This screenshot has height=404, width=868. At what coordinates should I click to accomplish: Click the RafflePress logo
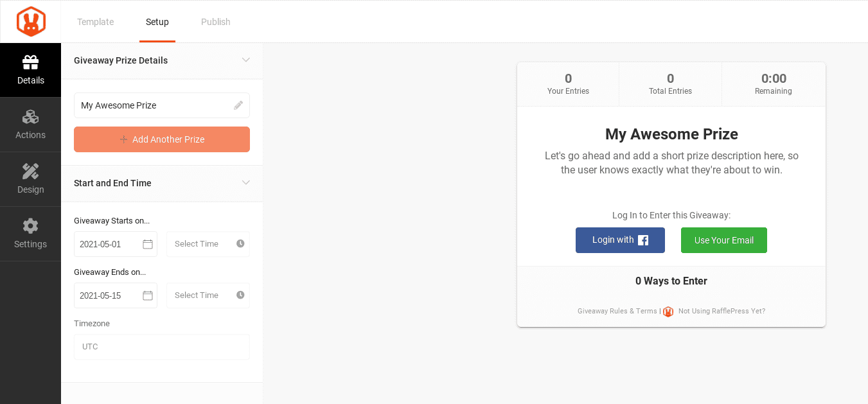point(30,21)
